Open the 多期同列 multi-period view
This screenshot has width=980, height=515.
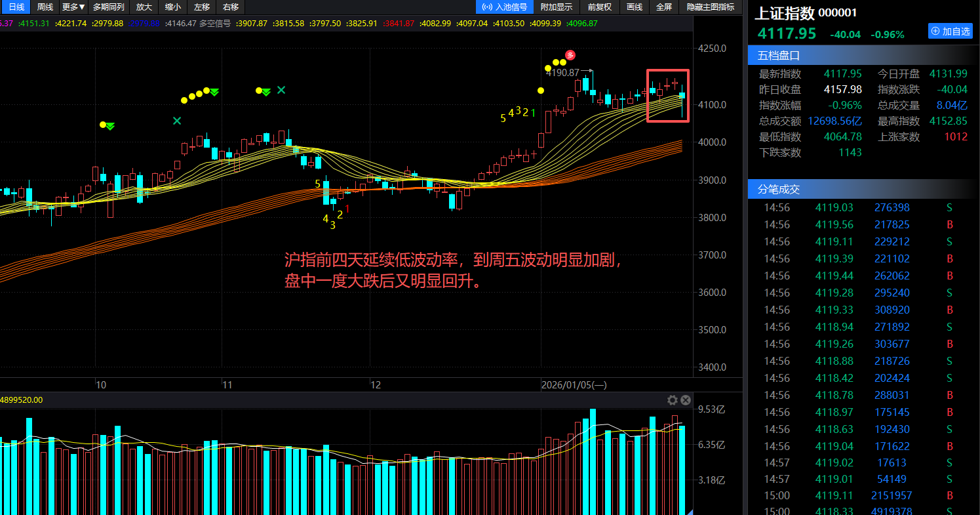(x=108, y=7)
